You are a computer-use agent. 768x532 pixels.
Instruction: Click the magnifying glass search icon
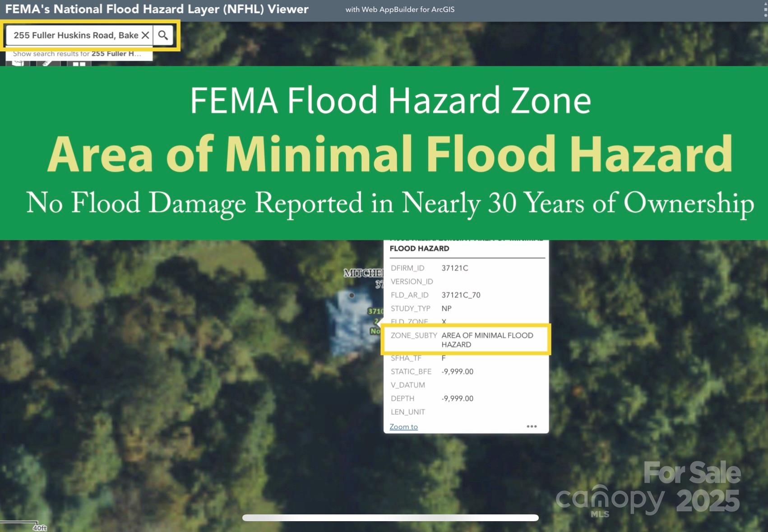(x=163, y=35)
